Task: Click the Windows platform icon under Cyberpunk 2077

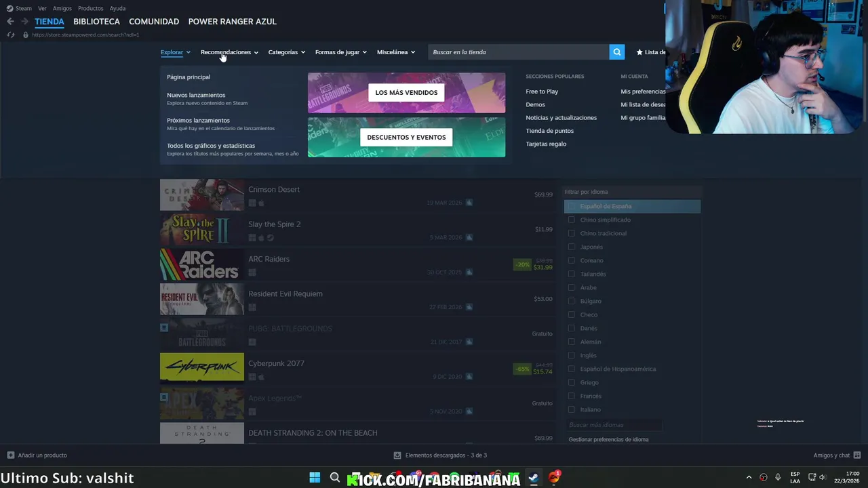Action: click(252, 377)
